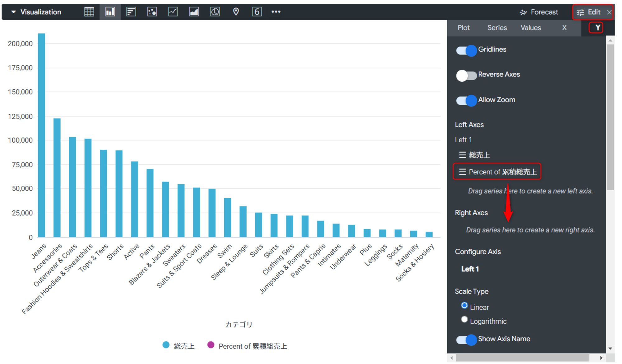The height and width of the screenshot is (364, 622).
Task: Click the horizontal scrollbar right arrow
Action: 601,358
